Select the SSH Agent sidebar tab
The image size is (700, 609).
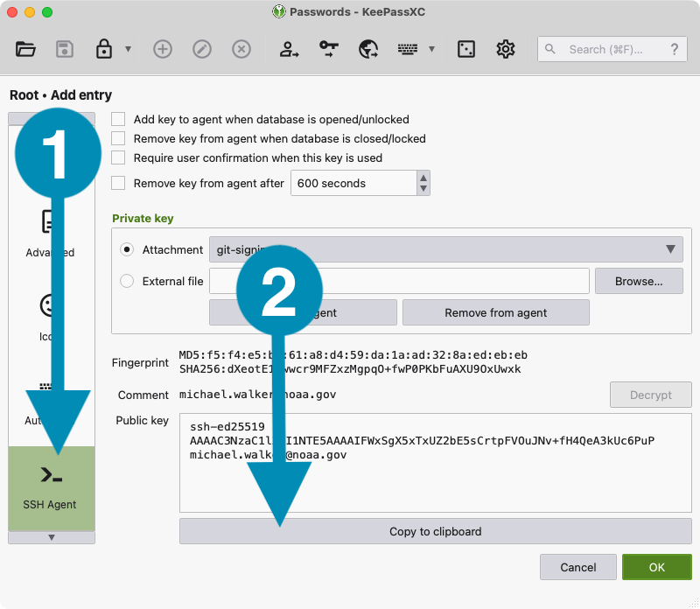51,487
